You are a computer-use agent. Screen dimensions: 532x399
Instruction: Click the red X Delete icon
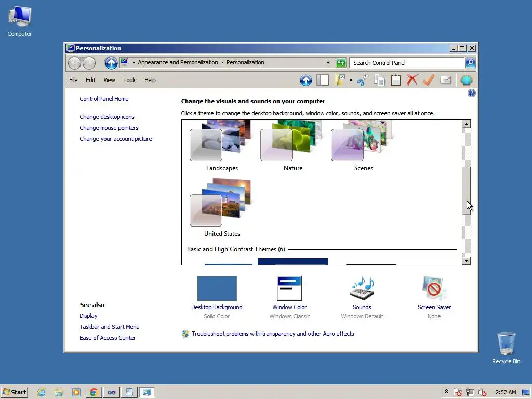pyautogui.click(x=412, y=80)
